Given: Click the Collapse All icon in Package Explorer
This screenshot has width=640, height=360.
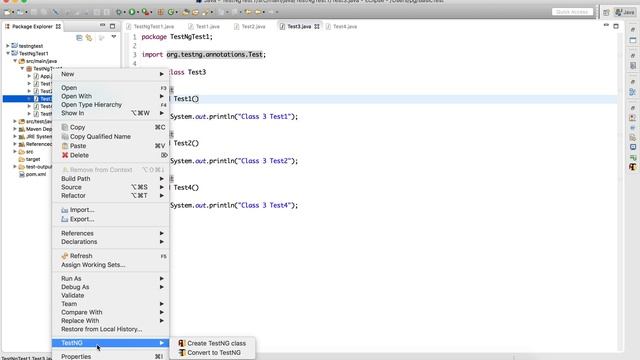Looking at the screenshot, I should (x=79, y=38).
